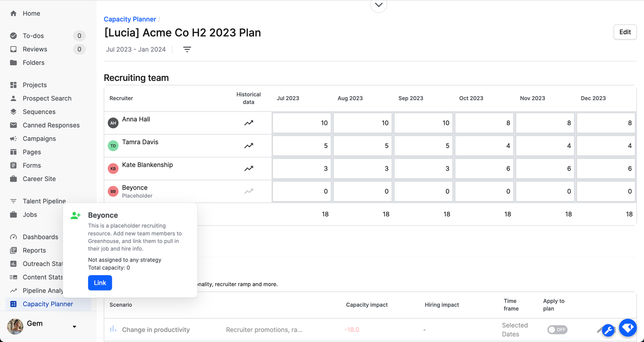644x342 pixels.
Task: Go to Prospect Search in sidebar
Action: (47, 99)
